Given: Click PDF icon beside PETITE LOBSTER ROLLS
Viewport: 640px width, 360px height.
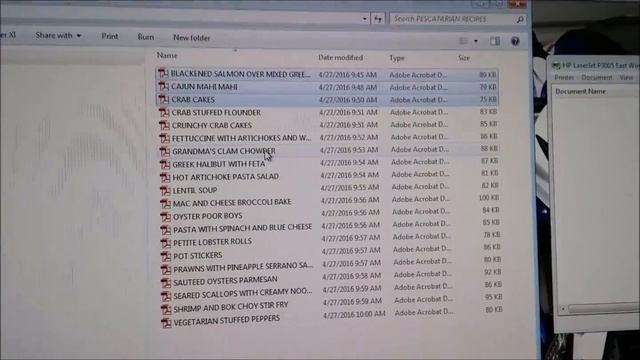Looking at the screenshot, I should [x=166, y=243].
